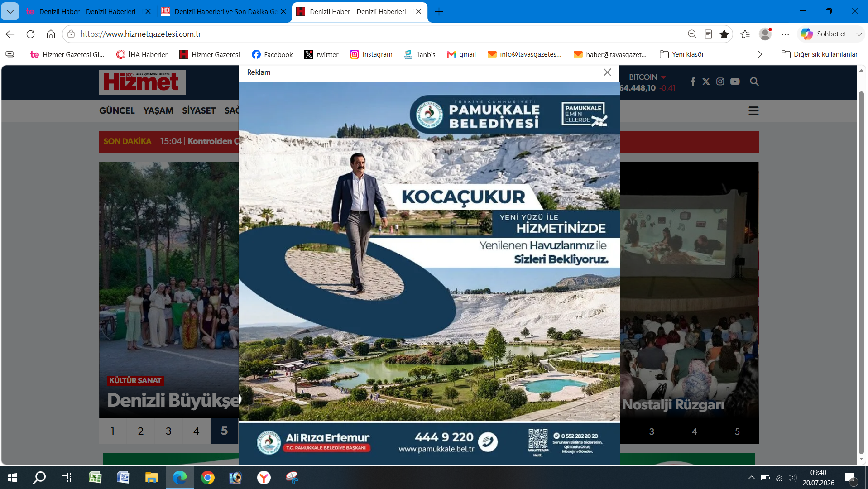Click the browser back arrow
868x489 pixels.
pos(10,34)
